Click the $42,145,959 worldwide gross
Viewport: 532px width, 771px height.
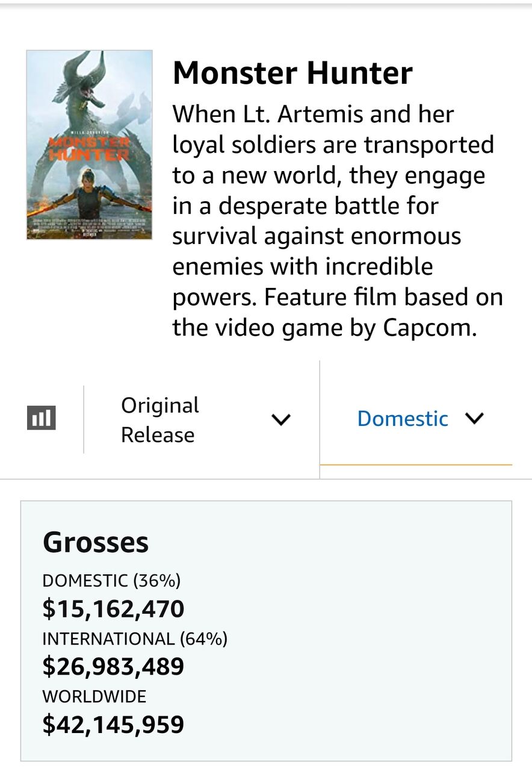[113, 725]
